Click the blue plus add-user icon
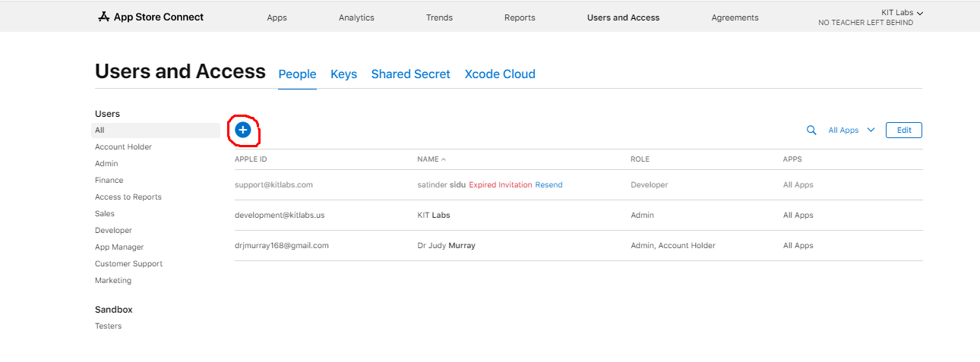Screen dimensions: 980x362 pos(242,130)
